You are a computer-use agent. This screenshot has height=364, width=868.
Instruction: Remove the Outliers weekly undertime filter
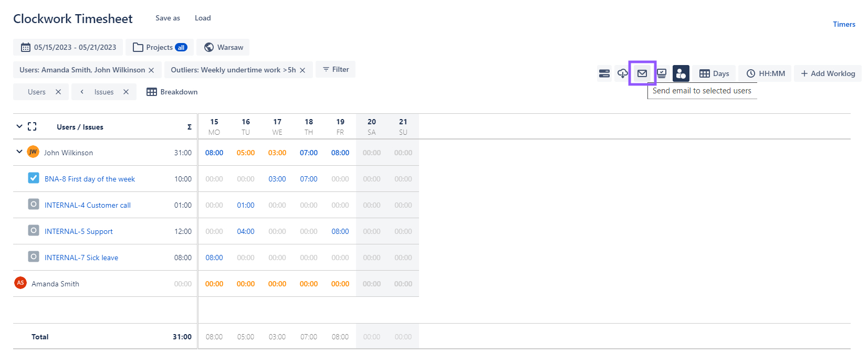pyautogui.click(x=302, y=70)
